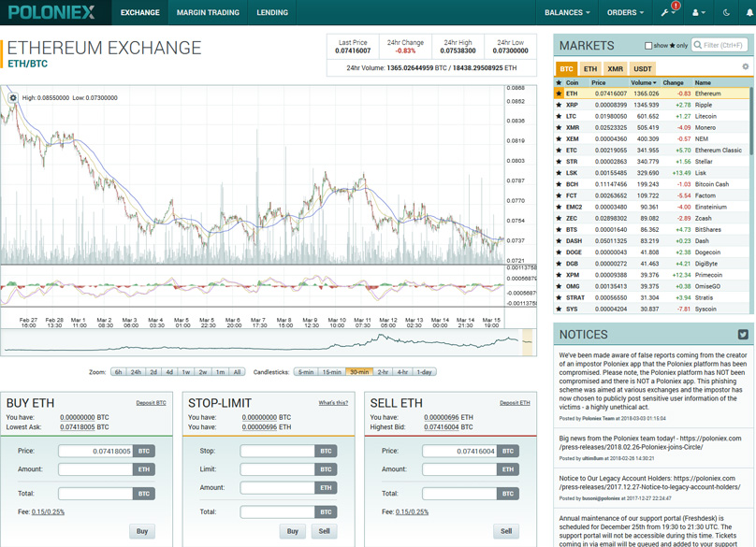
Task: Select 1-day candlesticks
Action: 424,372
